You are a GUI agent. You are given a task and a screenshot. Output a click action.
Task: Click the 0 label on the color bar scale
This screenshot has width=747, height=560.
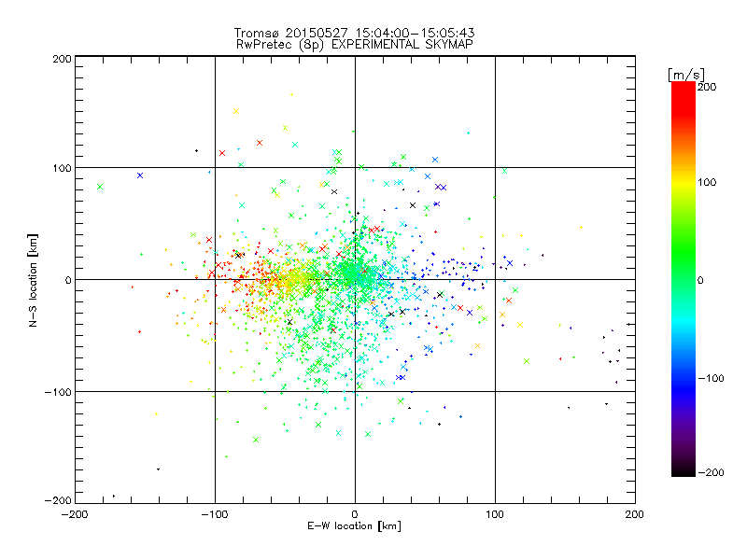point(700,280)
